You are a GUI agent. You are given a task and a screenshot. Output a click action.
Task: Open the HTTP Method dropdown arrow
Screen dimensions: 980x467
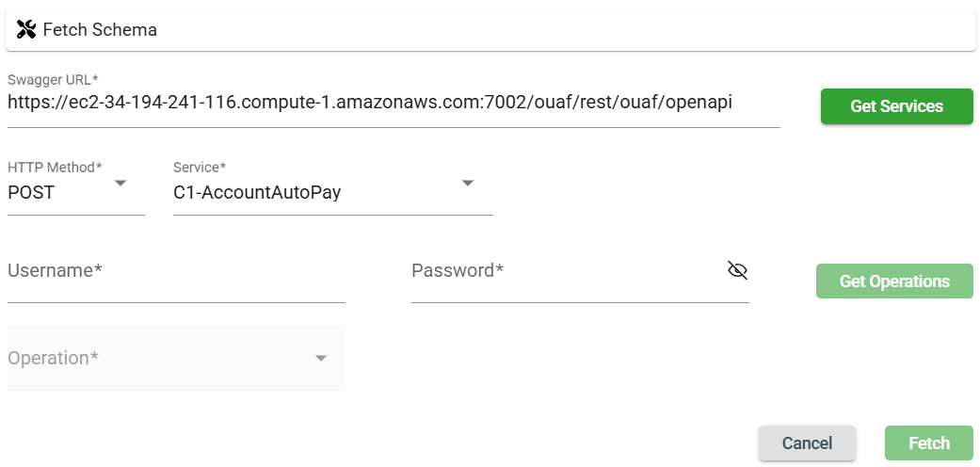[x=120, y=184]
